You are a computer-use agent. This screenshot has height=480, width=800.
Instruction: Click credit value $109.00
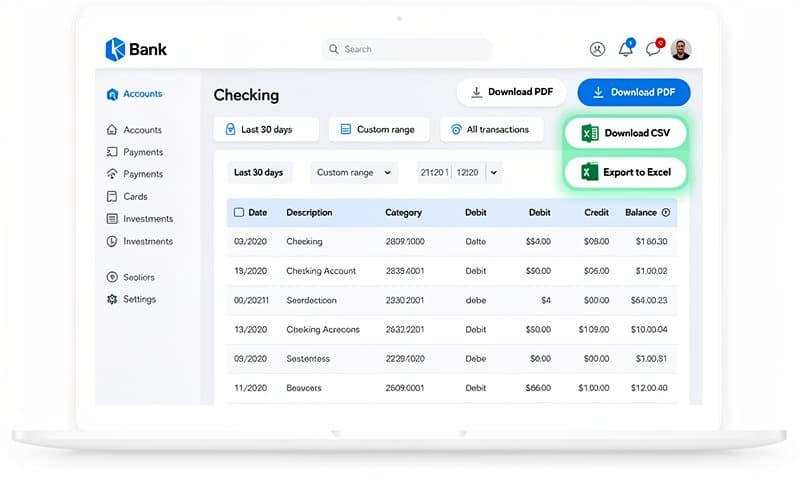point(594,330)
